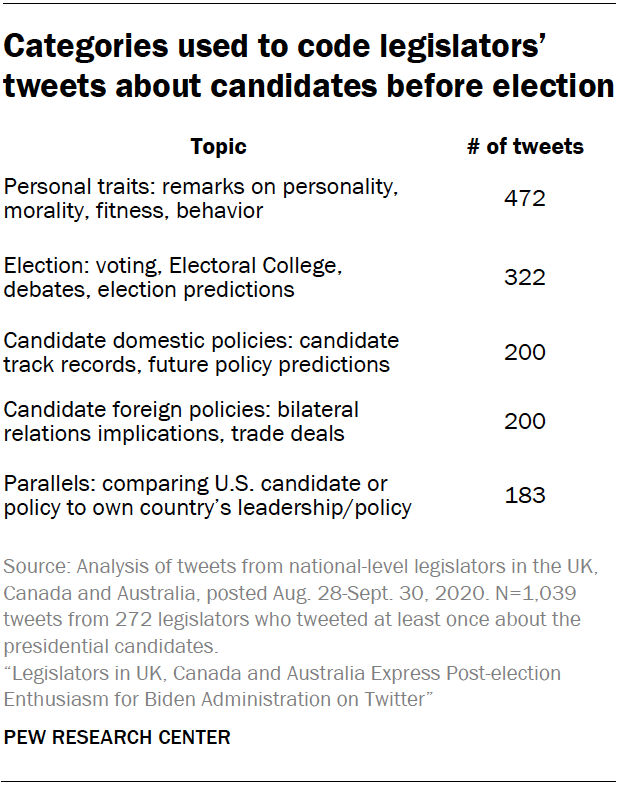The height and width of the screenshot is (786, 620).
Task: Click the value 472 for Personal traits
Action: 525,198
